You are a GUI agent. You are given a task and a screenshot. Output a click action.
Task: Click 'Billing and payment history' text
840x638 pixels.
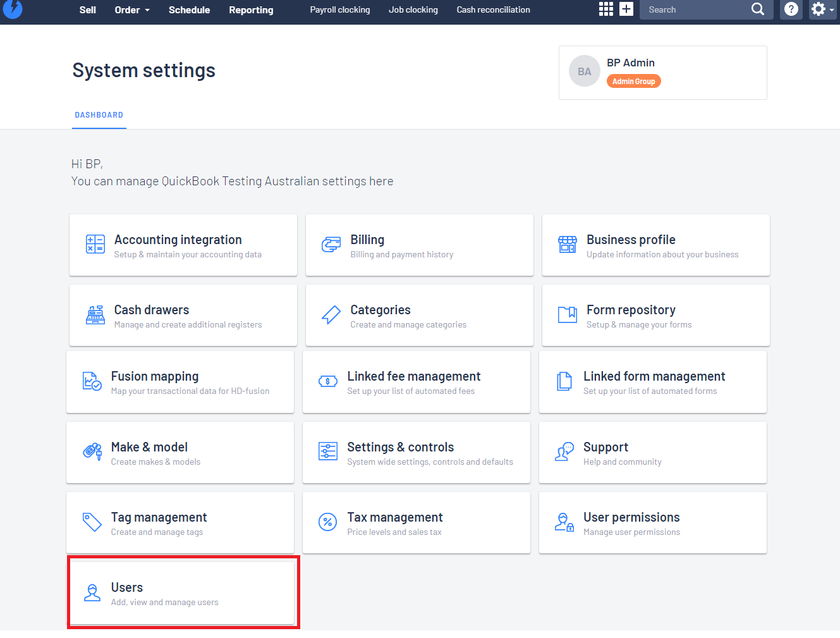pyautogui.click(x=402, y=254)
